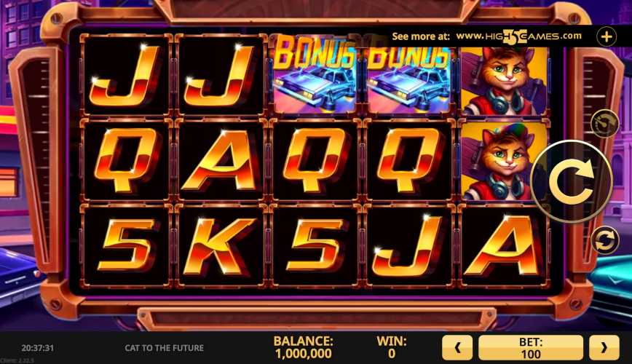632x364 pixels.
Task: Select the top cat character symbol
Action: point(504,80)
